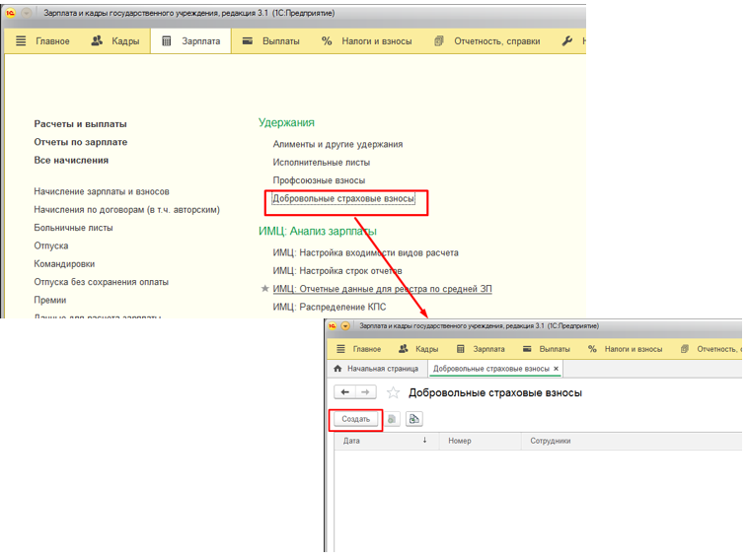Open the round dropdown menu in upper window title bar
Viewport: 747px width, 560px height.
[x=26, y=13]
